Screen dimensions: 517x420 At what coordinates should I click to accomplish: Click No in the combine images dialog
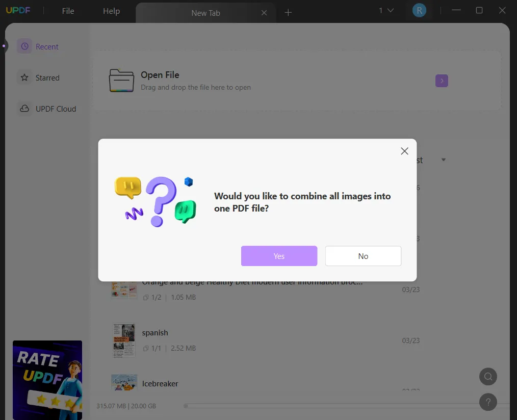363,256
